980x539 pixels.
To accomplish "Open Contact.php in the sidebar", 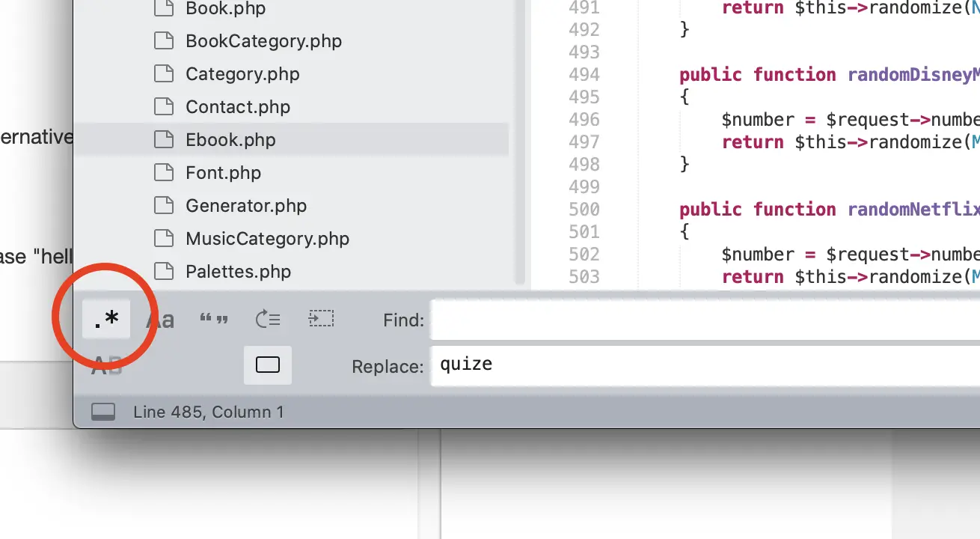I will [238, 107].
